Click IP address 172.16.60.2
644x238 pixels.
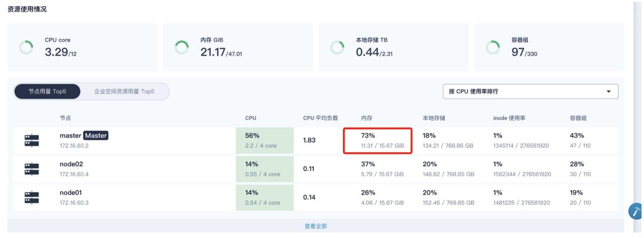[x=74, y=145]
